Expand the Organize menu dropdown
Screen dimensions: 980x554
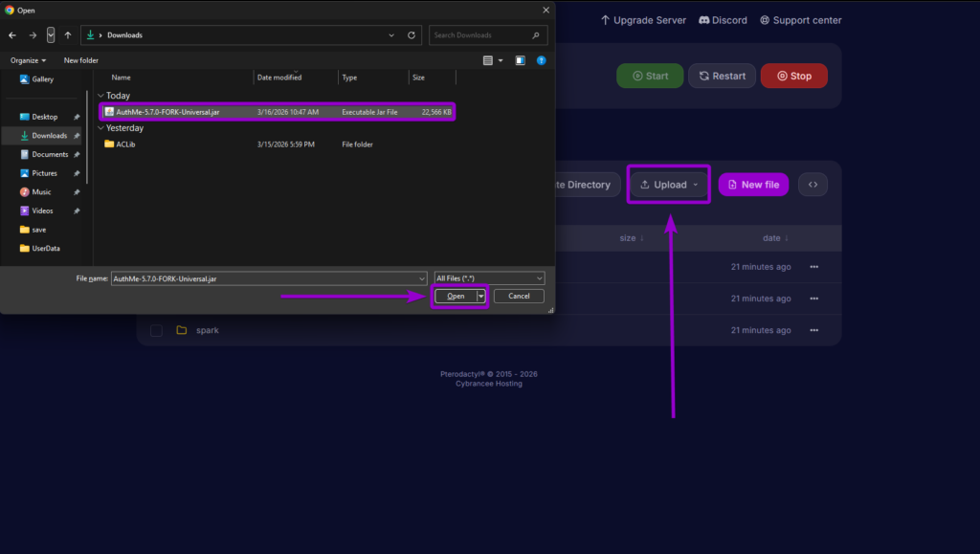29,58
